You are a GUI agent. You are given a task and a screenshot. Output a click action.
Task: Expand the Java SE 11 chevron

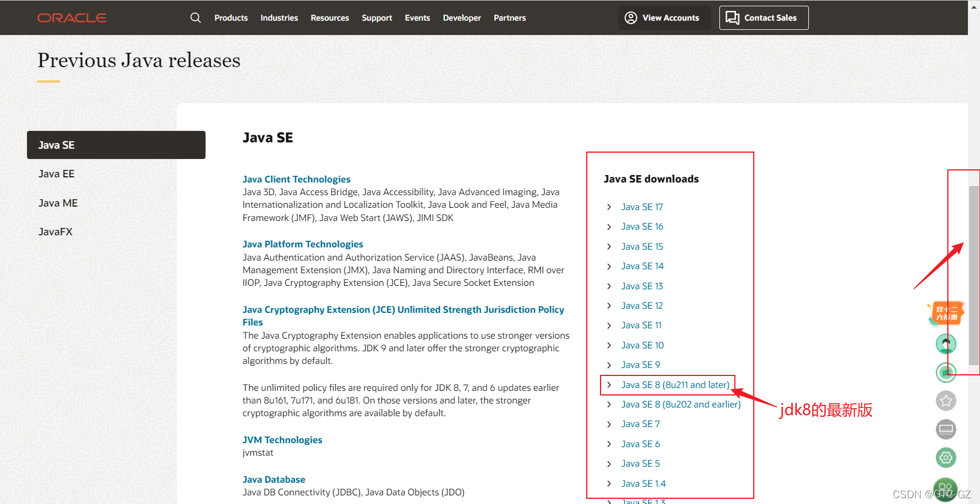(x=609, y=325)
